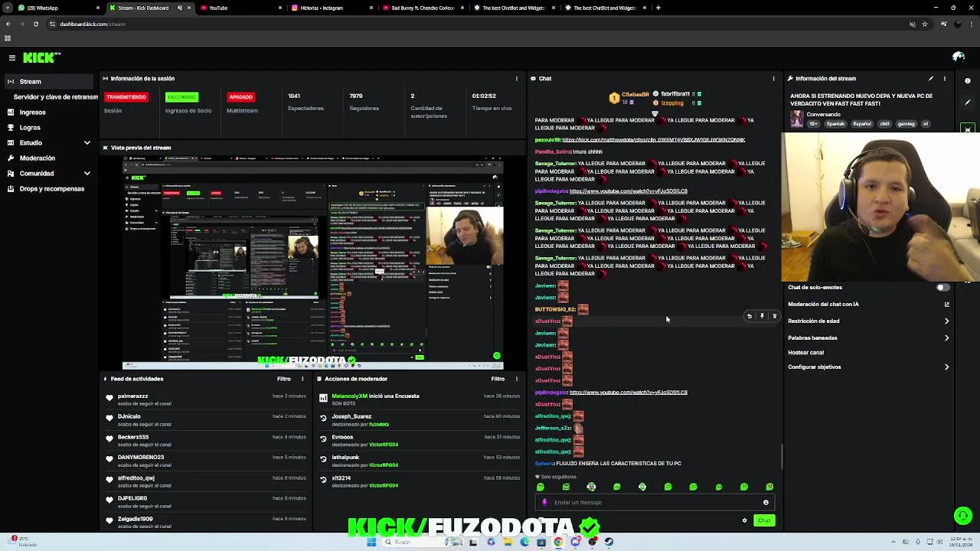The image size is (980, 551).
Task: Open Servidor y clave de retransmisión
Action: click(55, 97)
